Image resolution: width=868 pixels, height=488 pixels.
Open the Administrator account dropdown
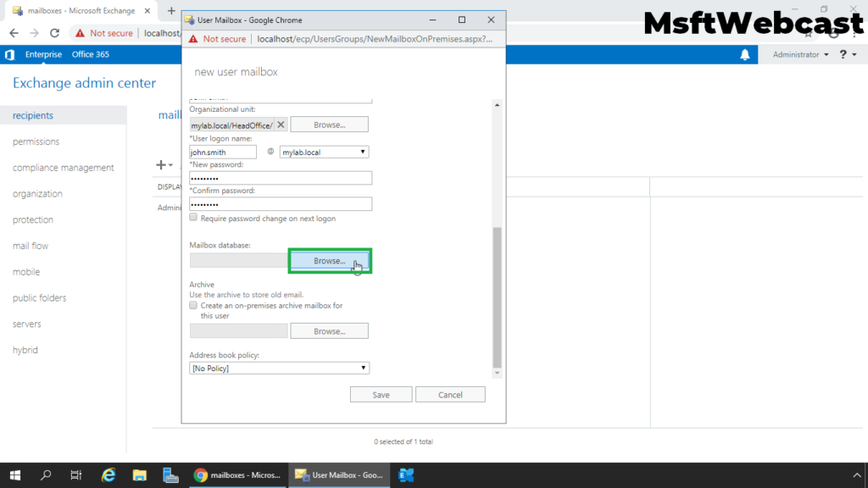(x=800, y=54)
